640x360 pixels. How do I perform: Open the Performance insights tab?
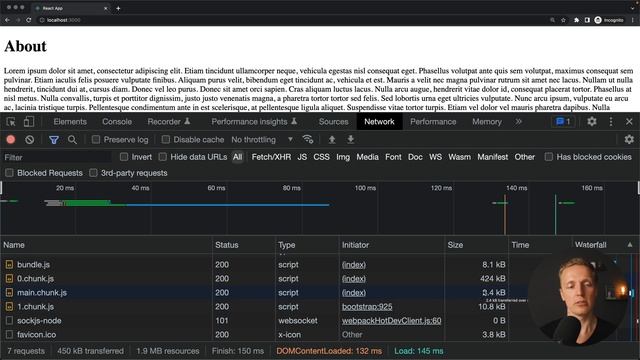click(254, 122)
